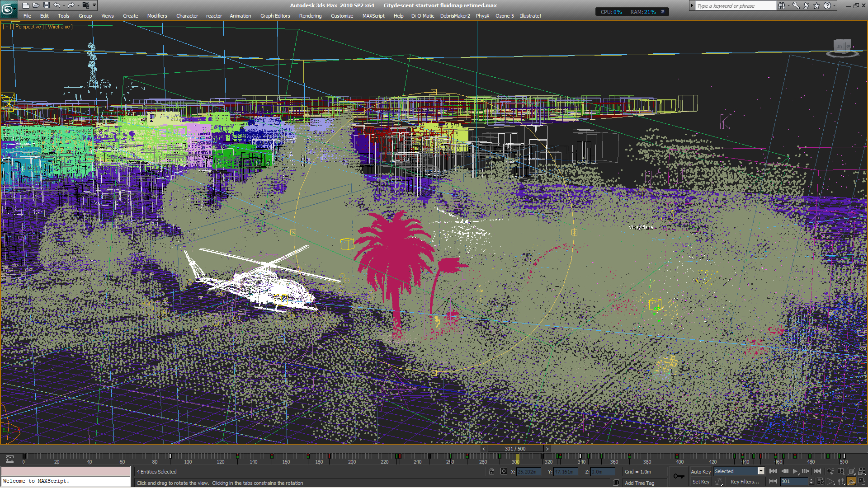Viewport: 868px width, 488px height.
Task: Click the large Set Keys key icon
Action: coord(679,476)
